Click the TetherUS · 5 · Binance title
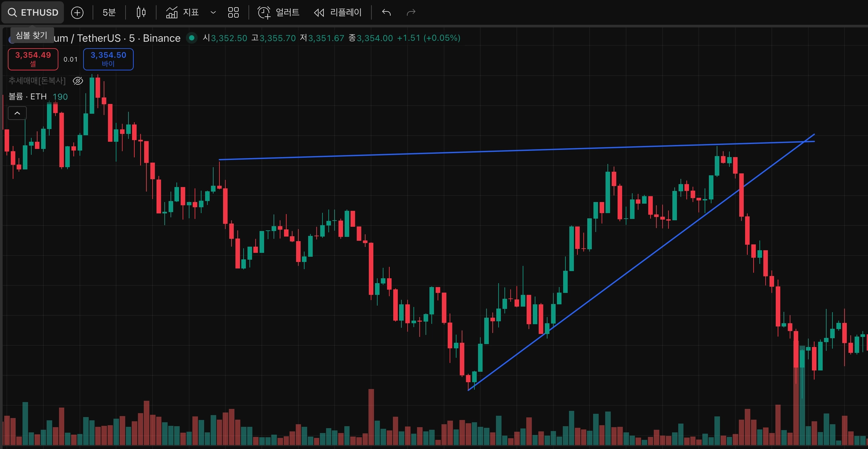Image resolution: width=868 pixels, height=449 pixels. tap(129, 38)
